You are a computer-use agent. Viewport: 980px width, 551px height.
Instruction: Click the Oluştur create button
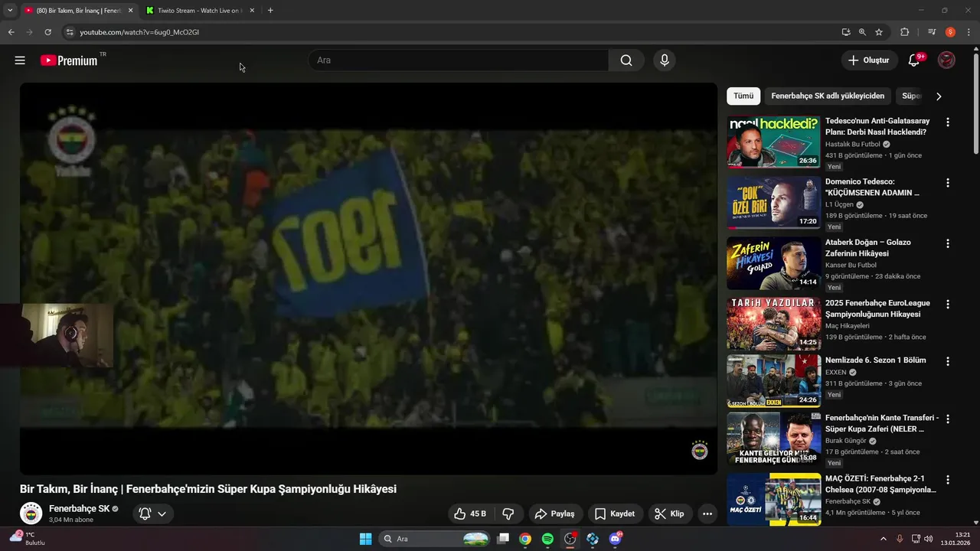(869, 60)
